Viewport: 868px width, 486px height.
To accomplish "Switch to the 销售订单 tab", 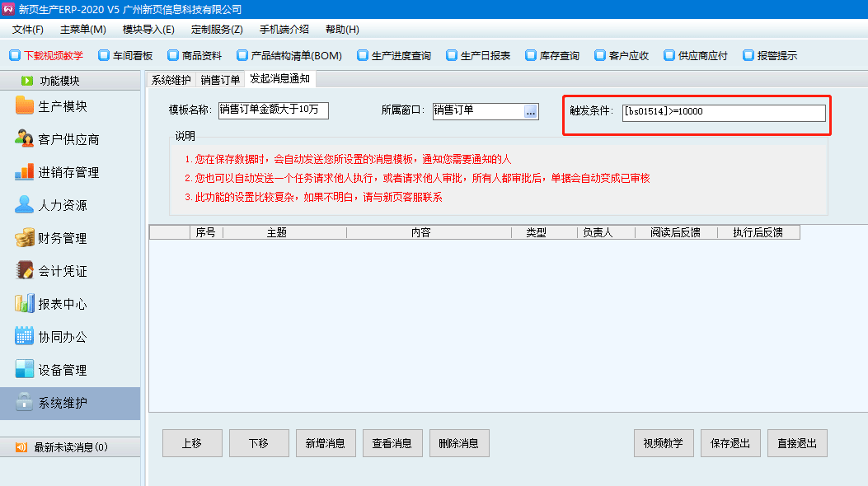I will [220, 79].
